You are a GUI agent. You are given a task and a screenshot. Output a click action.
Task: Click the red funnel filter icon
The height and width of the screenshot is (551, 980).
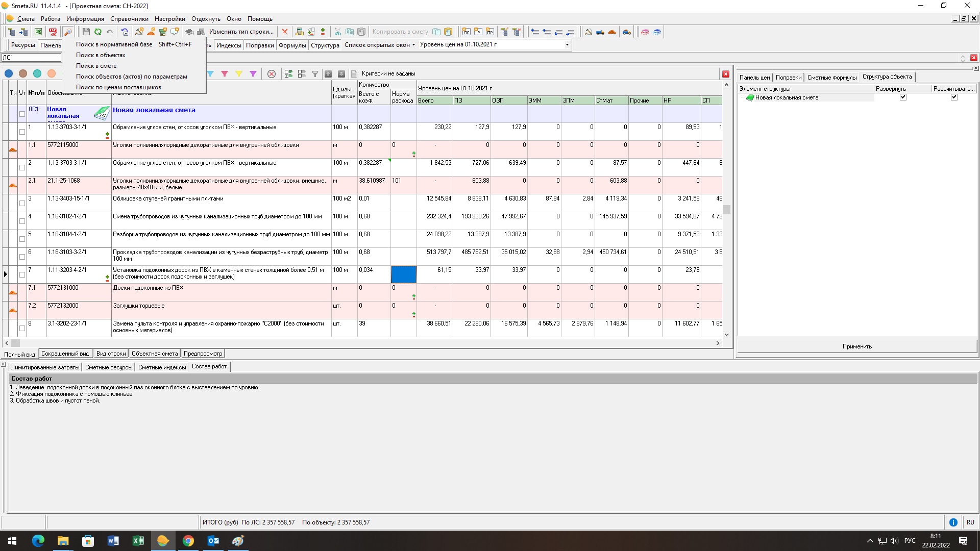pyautogui.click(x=225, y=74)
